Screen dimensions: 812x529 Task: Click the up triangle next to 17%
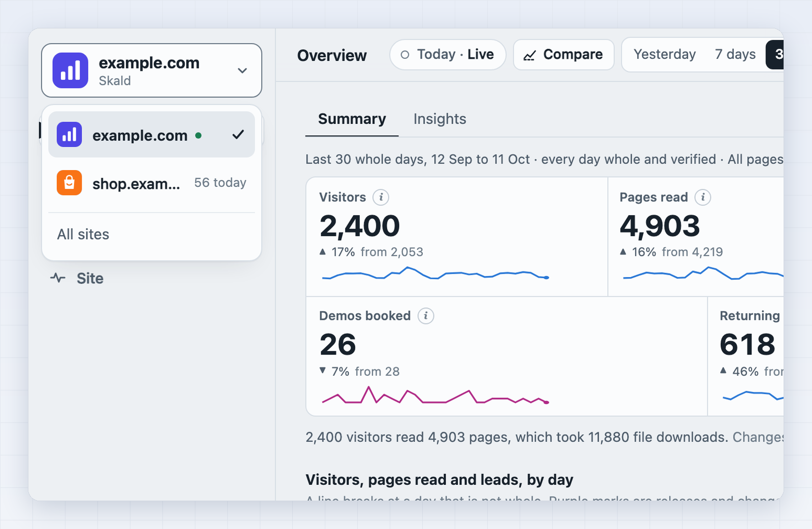323,251
